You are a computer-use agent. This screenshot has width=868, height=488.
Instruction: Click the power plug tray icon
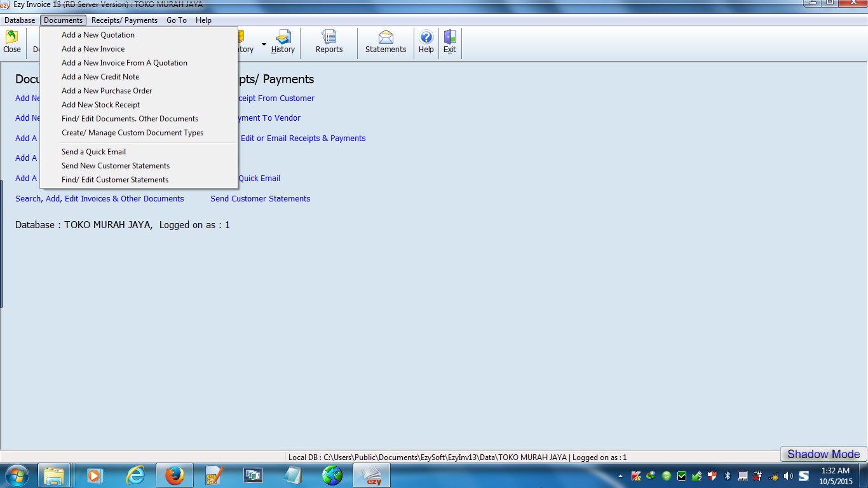[758, 476]
